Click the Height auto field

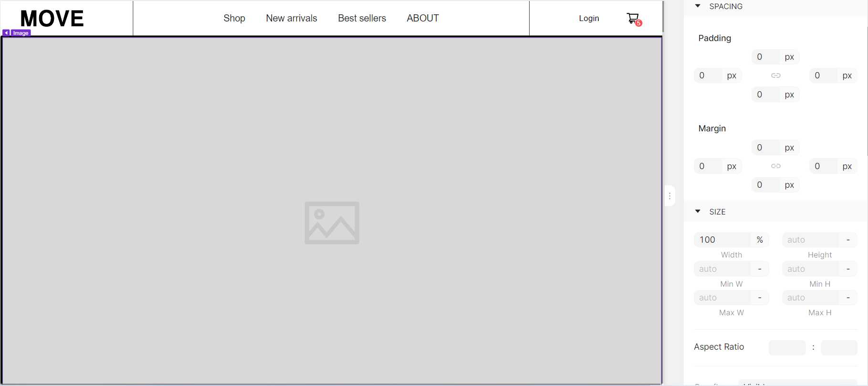pyautogui.click(x=811, y=240)
